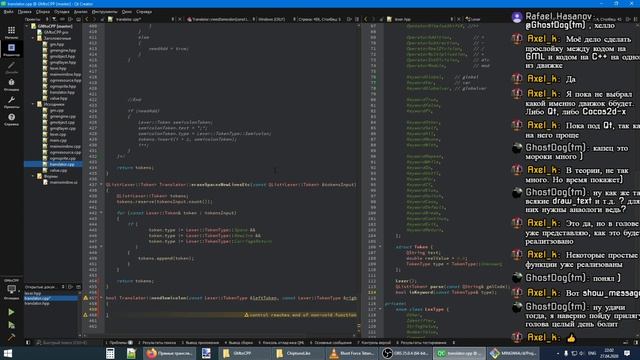The width and height of the screenshot is (640, 360).
Task: Split the left editor view
Action: click(349, 19)
